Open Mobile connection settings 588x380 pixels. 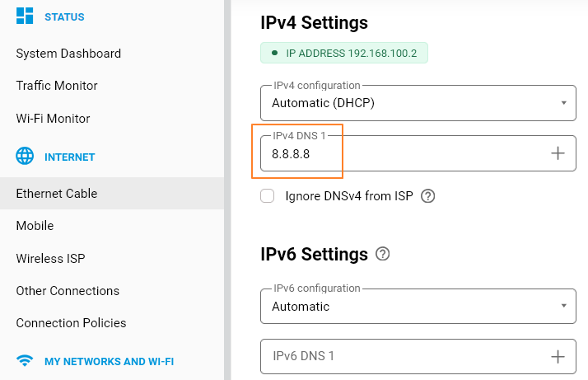point(35,226)
